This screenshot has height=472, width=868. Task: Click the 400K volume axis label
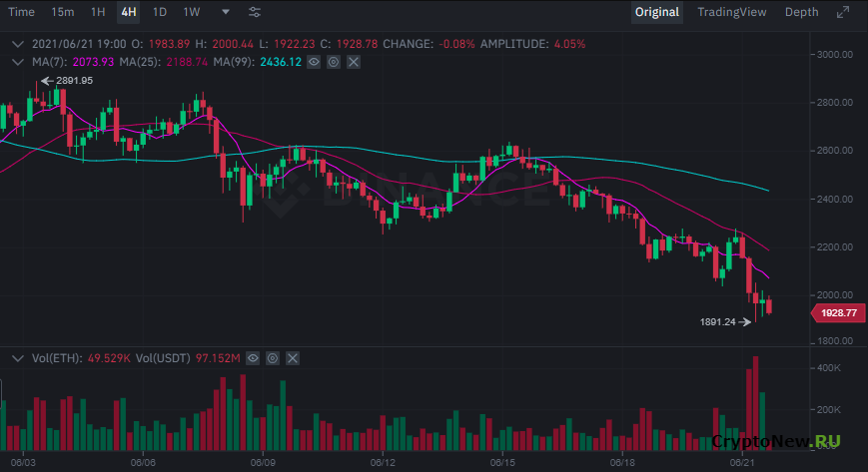coord(829,368)
